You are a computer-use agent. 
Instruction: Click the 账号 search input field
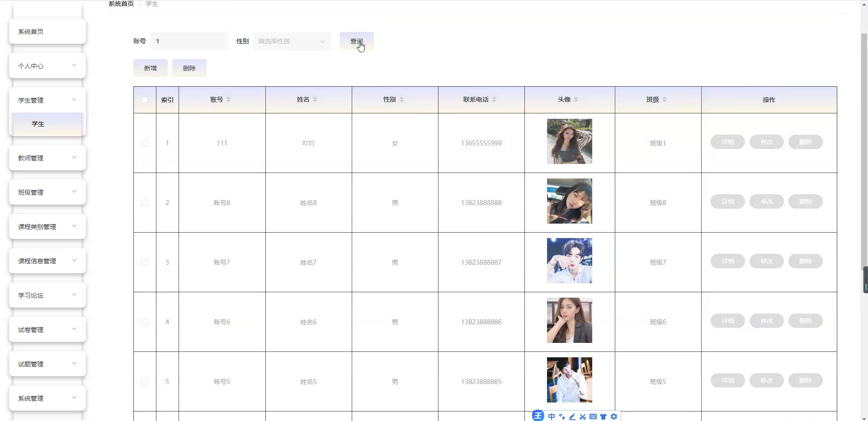pyautogui.click(x=189, y=41)
